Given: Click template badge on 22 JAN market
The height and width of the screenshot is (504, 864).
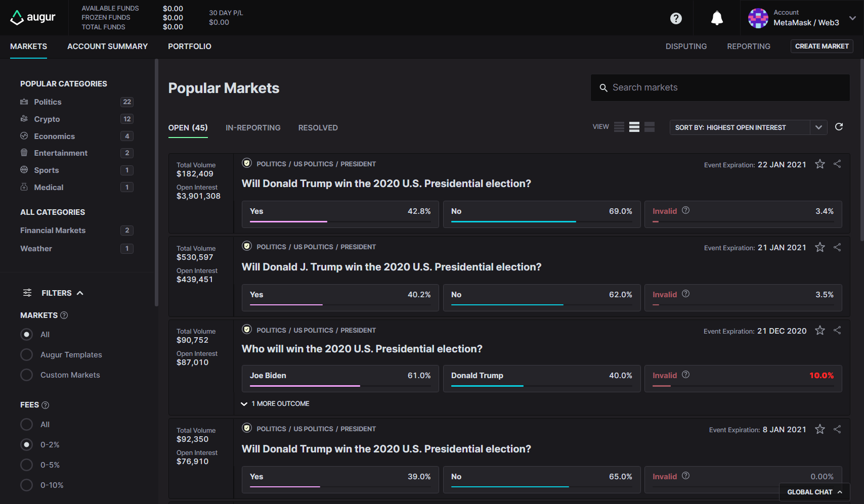Looking at the screenshot, I should point(247,163).
